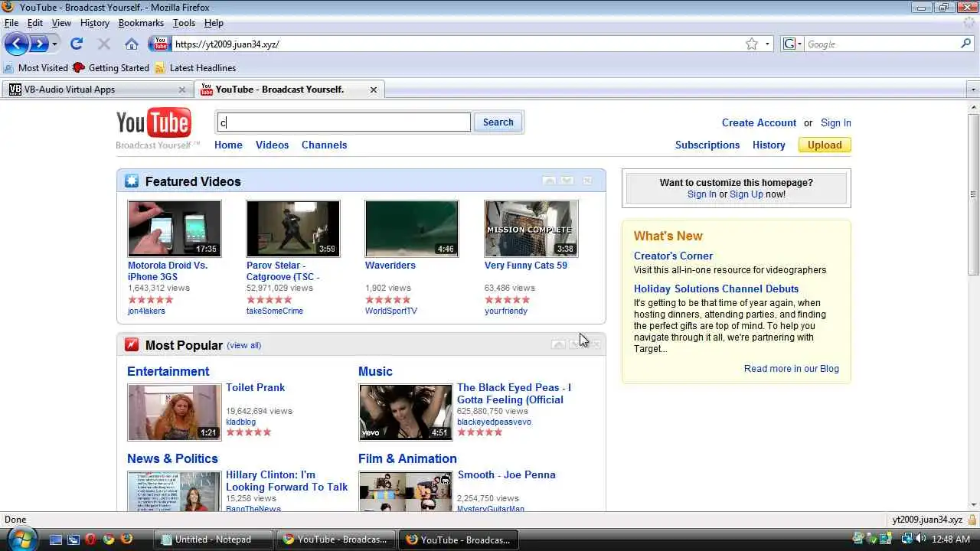This screenshot has width=980, height=551.
Task: Switch to Untitled - Notepad taskbar button
Action: [x=213, y=540]
